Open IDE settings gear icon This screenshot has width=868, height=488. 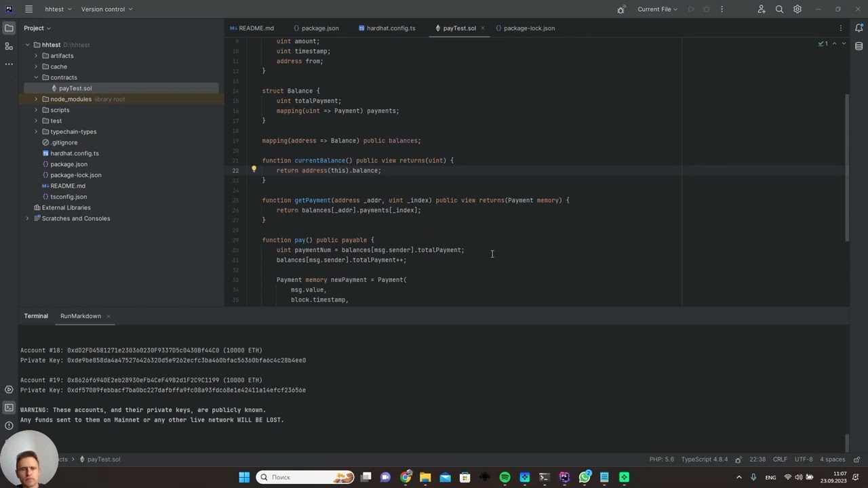[x=797, y=9]
